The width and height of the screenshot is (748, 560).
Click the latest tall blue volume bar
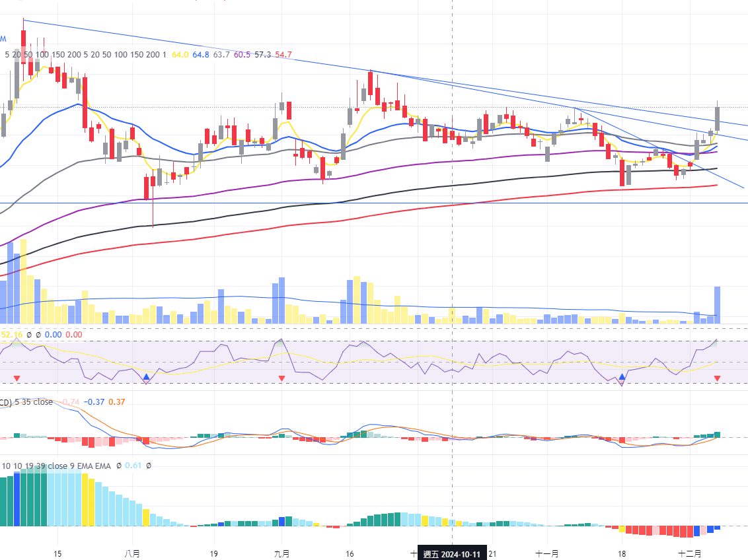pyautogui.click(x=717, y=305)
